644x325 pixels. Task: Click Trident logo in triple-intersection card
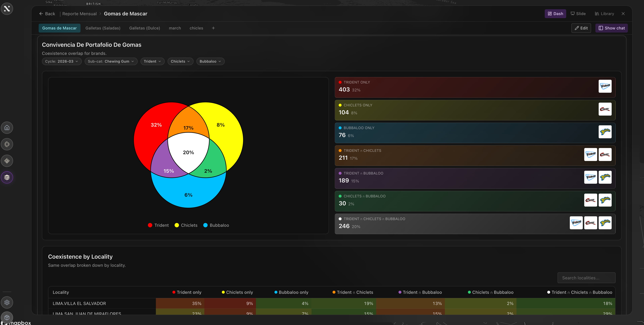pos(576,223)
